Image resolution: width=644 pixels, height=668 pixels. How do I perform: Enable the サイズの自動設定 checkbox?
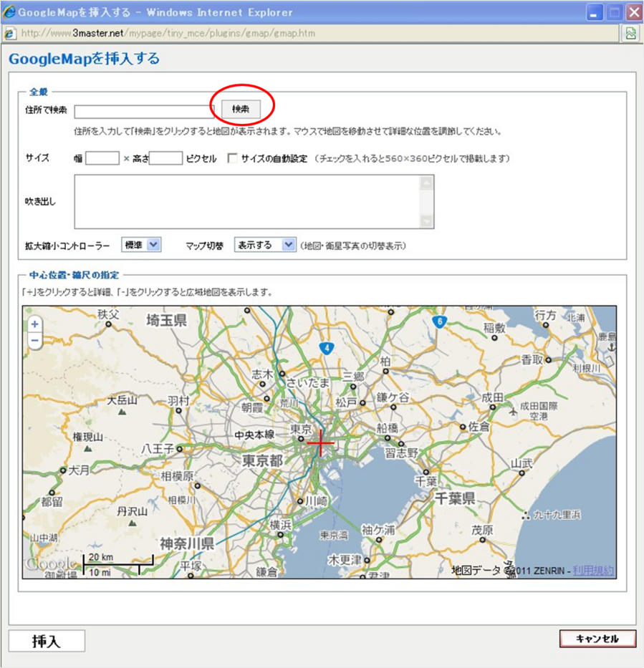coord(232,158)
